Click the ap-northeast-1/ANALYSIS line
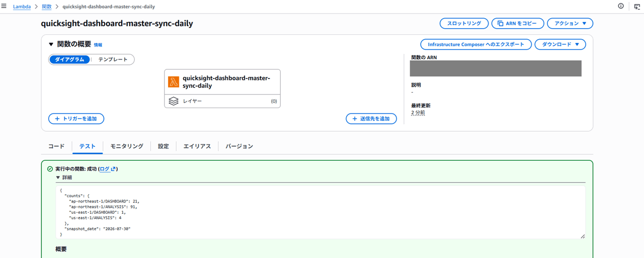This screenshot has height=258, width=644. coord(103,207)
